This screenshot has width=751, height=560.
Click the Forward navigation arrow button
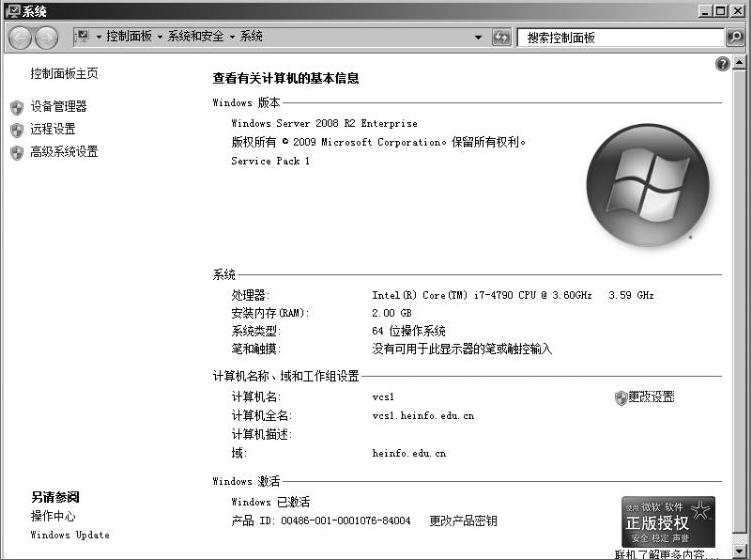tap(46, 37)
